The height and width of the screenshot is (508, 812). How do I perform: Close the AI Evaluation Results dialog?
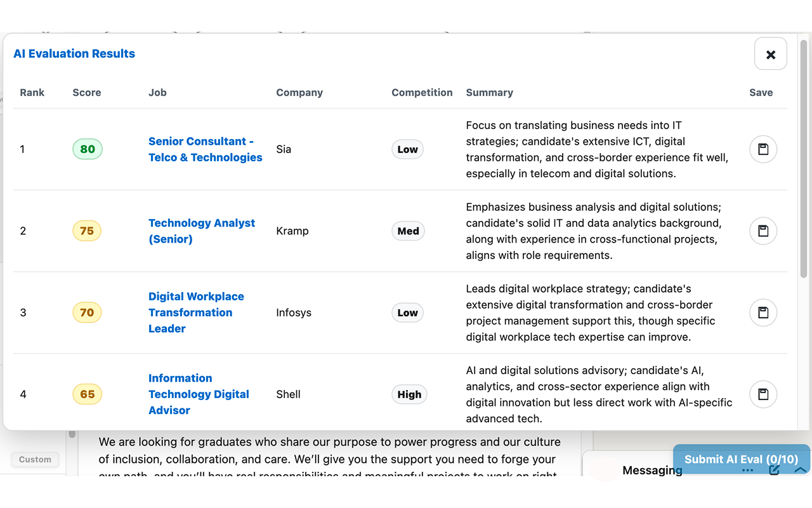(770, 53)
